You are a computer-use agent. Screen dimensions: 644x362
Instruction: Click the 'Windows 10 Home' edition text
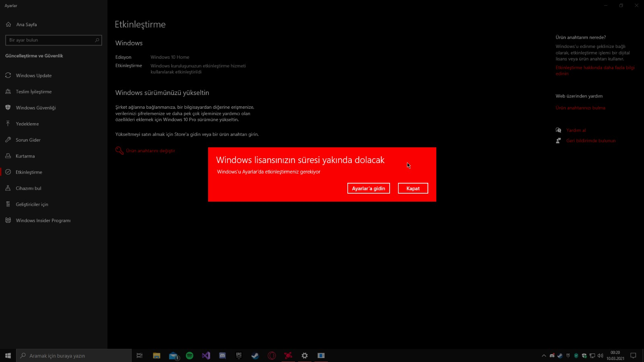170,57
